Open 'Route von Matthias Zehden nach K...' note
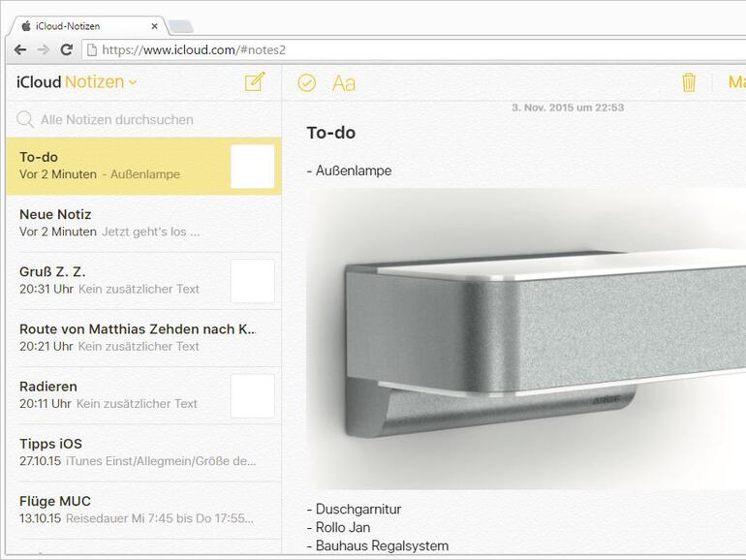Viewport: 746px width, 560px height. pos(143,338)
